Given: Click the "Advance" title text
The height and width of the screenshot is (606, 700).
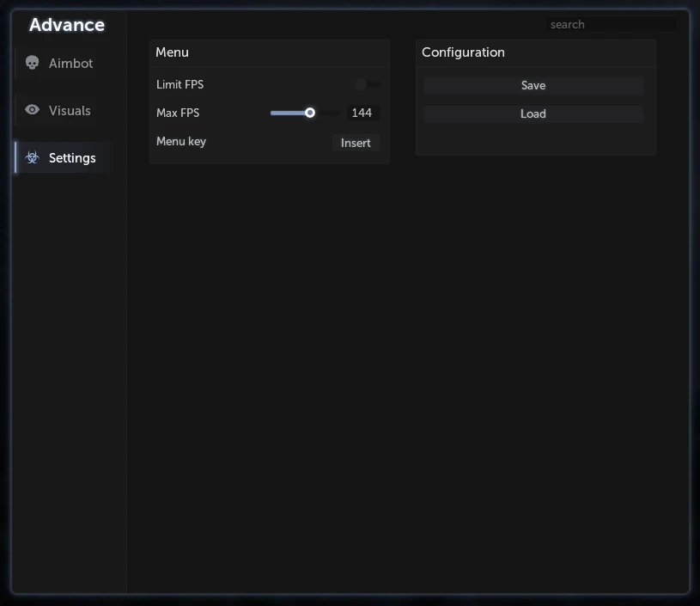Looking at the screenshot, I should pos(67,25).
